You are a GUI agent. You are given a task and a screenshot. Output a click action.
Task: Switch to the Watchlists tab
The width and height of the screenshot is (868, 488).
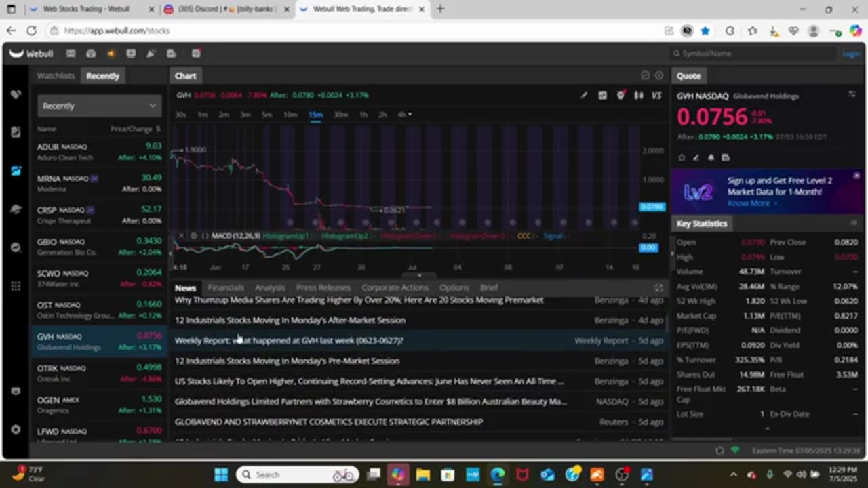pos(56,75)
